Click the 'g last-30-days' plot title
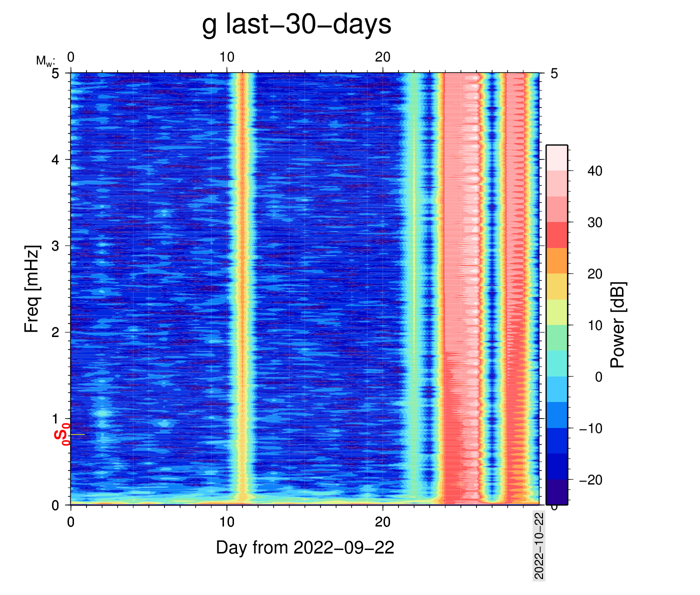The height and width of the screenshot is (595, 700). click(296, 24)
